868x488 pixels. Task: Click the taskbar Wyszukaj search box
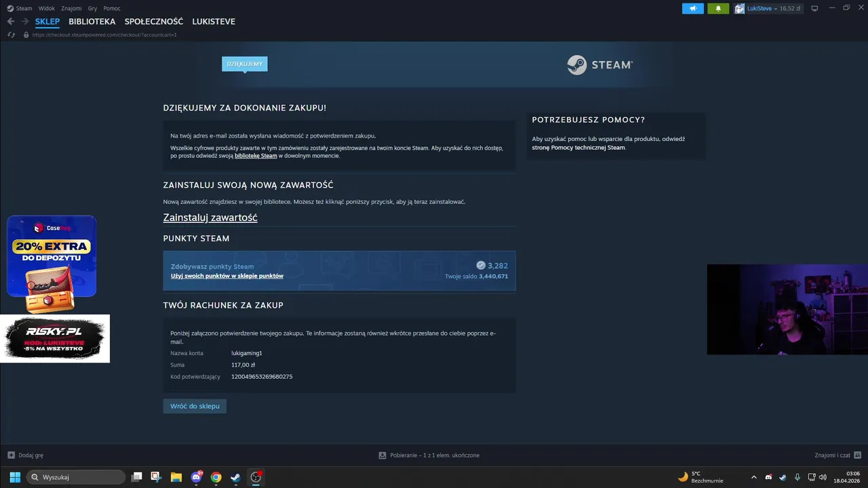point(76,477)
